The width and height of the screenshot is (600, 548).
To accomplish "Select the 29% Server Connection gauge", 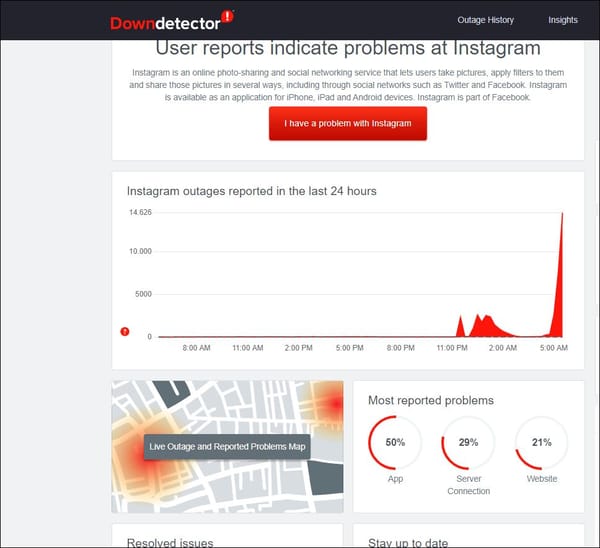I will pos(468,442).
